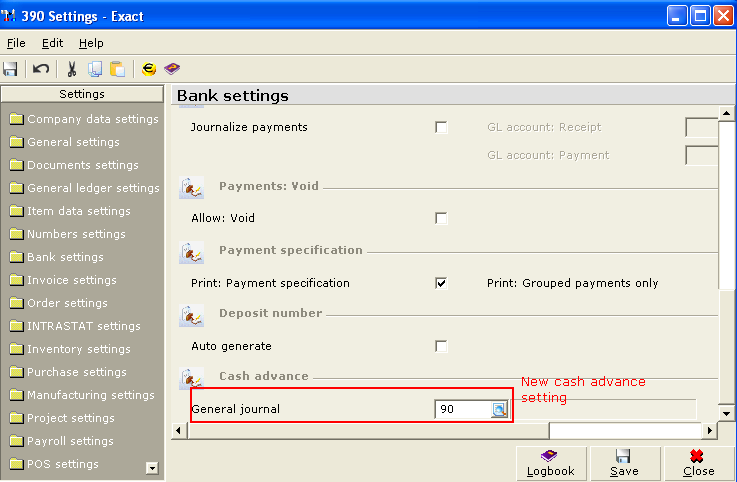The width and height of the screenshot is (737, 482).
Task: Click the Save button at bottom
Action: click(625, 464)
